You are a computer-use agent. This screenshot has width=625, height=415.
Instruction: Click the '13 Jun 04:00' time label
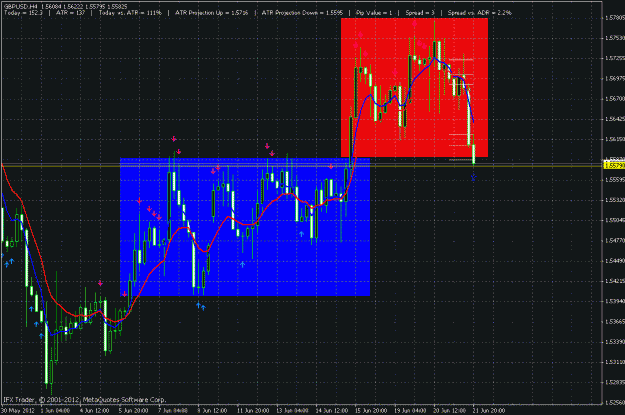coord(292,410)
